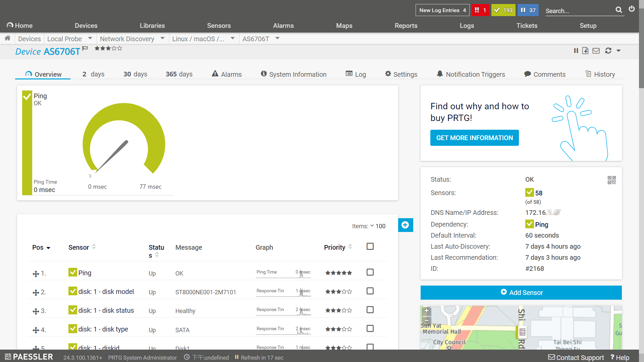Pause the device using pause icon
The height and width of the screenshot is (362, 644).
pyautogui.click(x=576, y=51)
